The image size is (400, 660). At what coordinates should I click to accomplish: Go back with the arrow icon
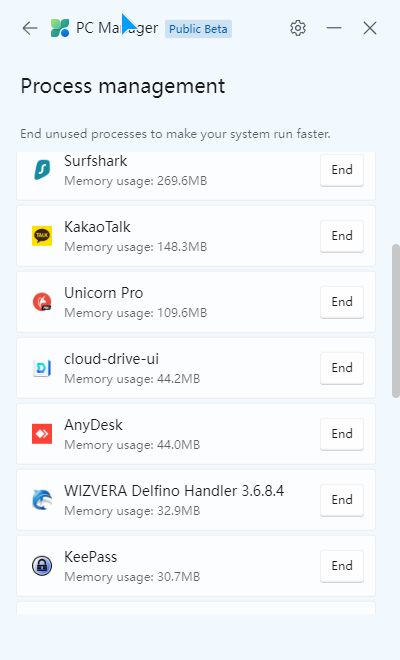(30, 28)
